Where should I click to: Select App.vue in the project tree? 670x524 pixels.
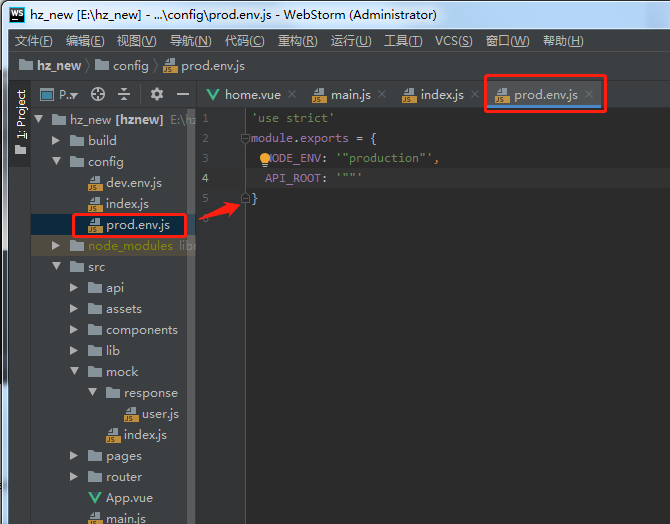(x=120, y=498)
